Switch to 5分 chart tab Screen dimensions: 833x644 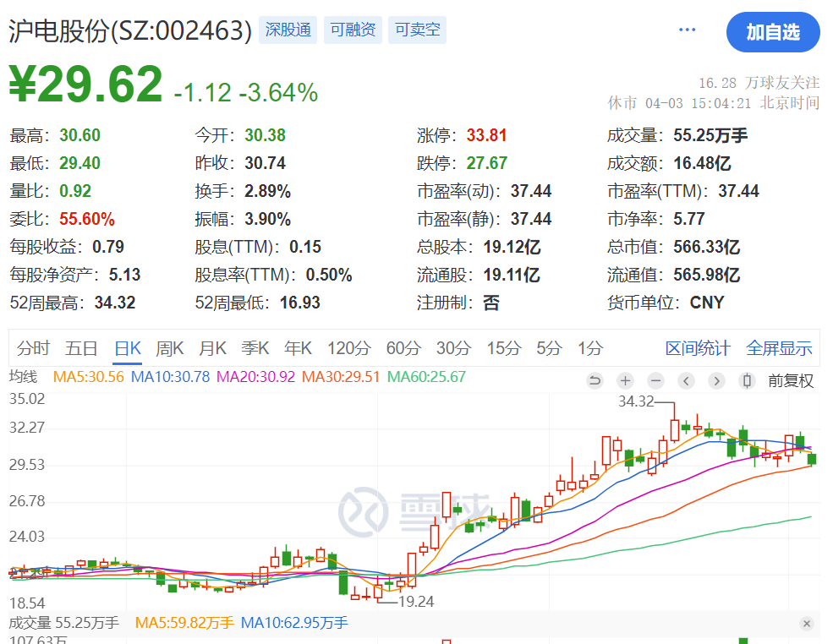[549, 348]
